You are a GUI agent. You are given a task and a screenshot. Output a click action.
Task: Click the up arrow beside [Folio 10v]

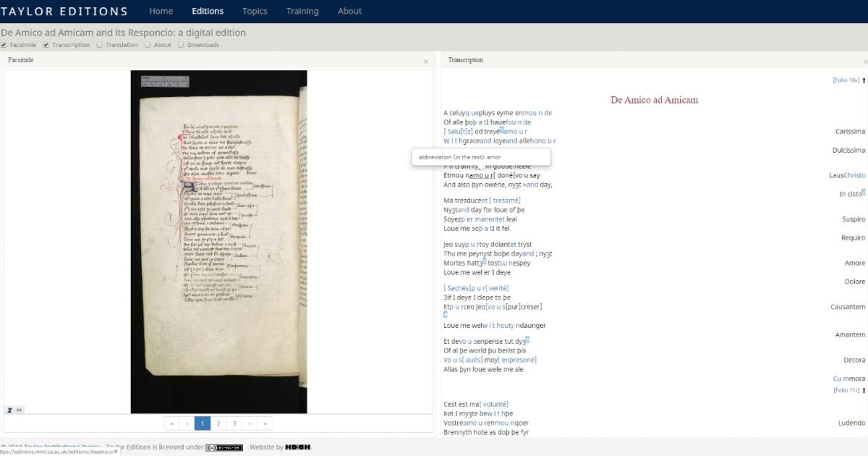864,80
